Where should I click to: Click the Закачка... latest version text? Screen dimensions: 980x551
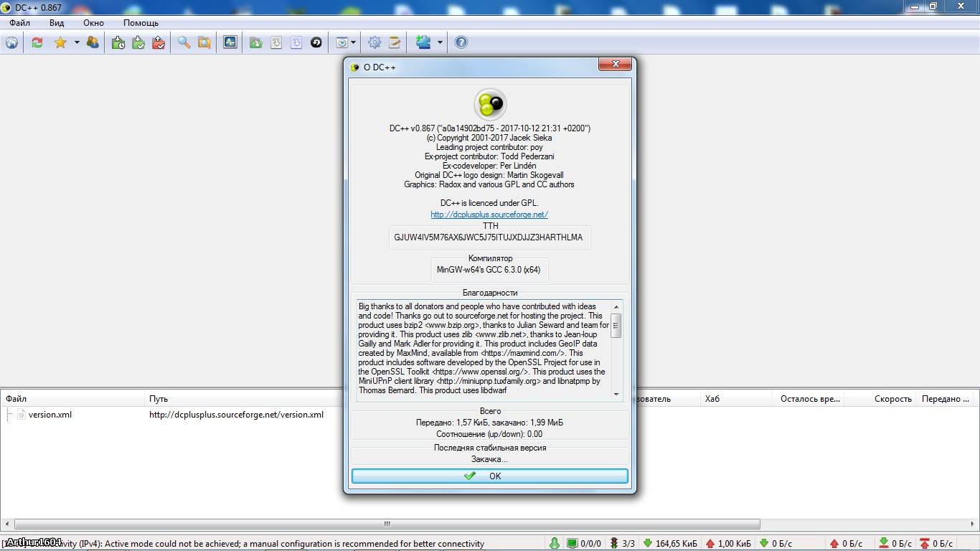(x=489, y=459)
